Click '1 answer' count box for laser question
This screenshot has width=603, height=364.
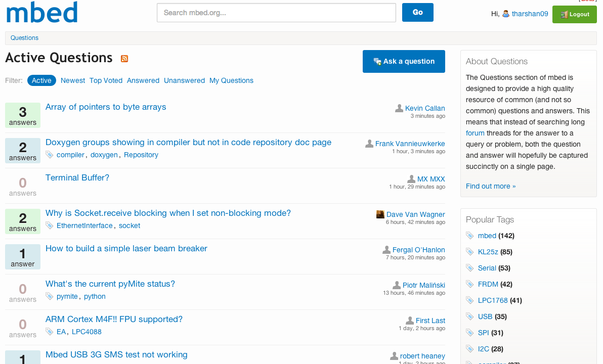point(23,257)
